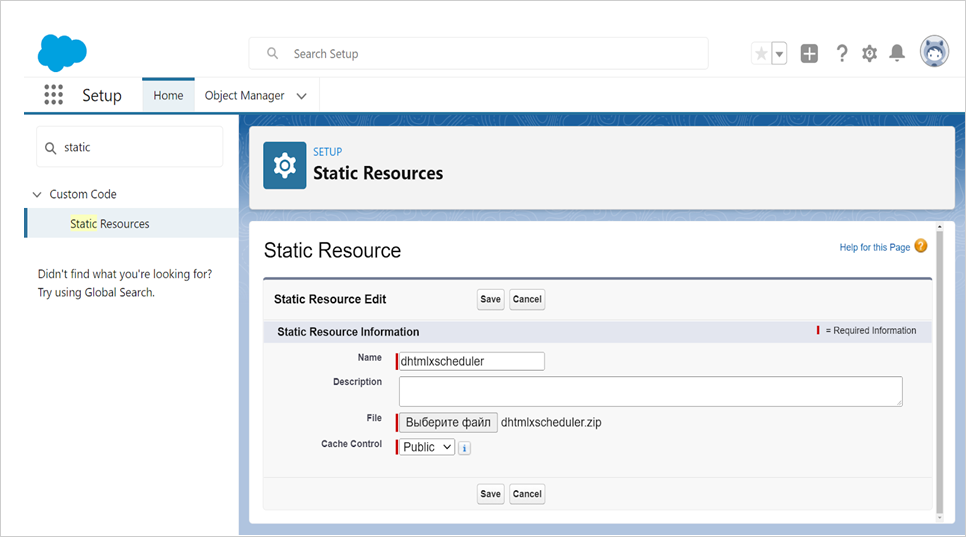The height and width of the screenshot is (537, 966).
Task: Open the App Launcher grid icon
Action: [54, 95]
